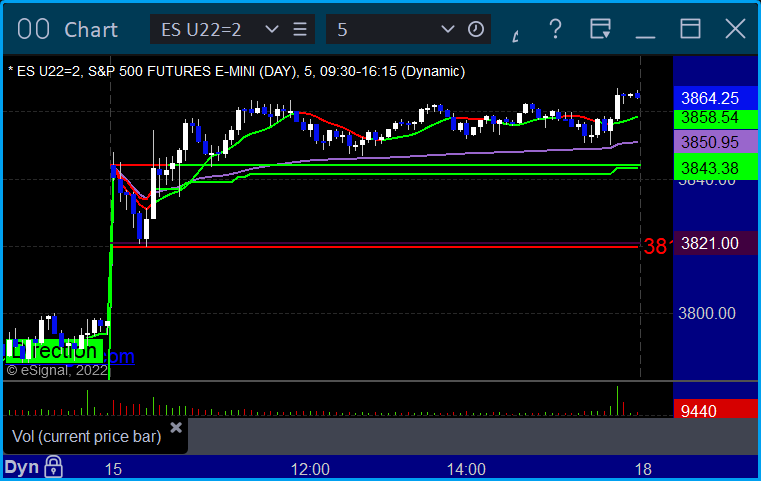
Task: Close the chart window
Action: [x=735, y=29]
